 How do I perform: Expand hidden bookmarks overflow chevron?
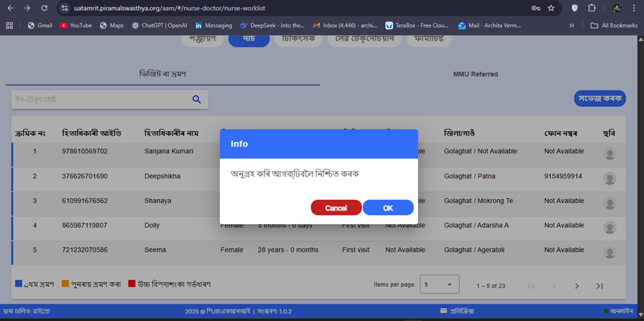pos(571,25)
